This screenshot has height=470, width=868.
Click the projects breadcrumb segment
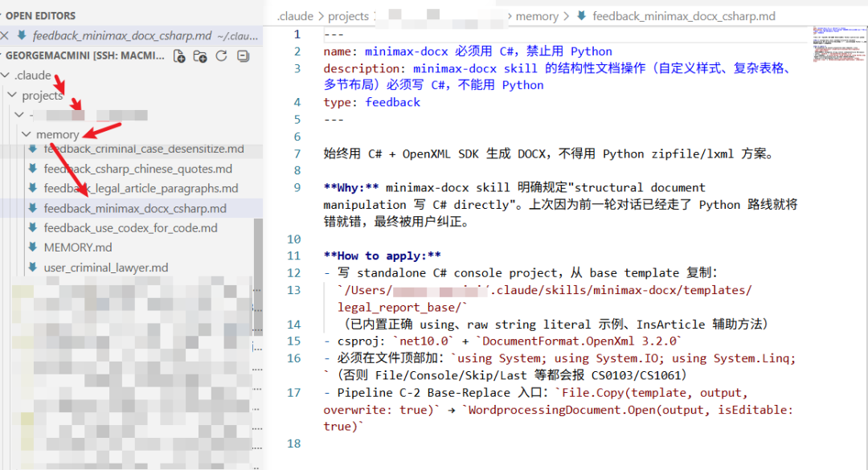[348, 16]
